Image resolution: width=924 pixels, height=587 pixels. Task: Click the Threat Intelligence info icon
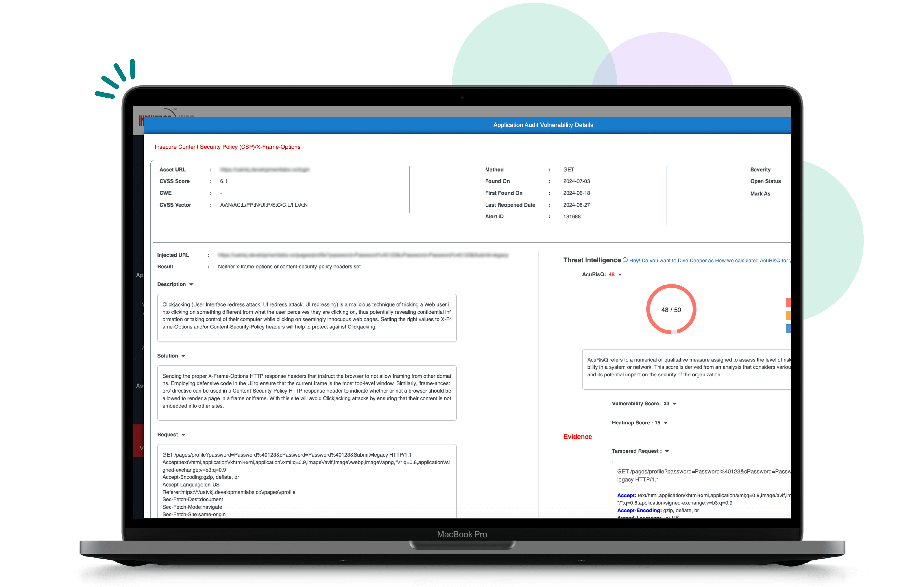625,260
